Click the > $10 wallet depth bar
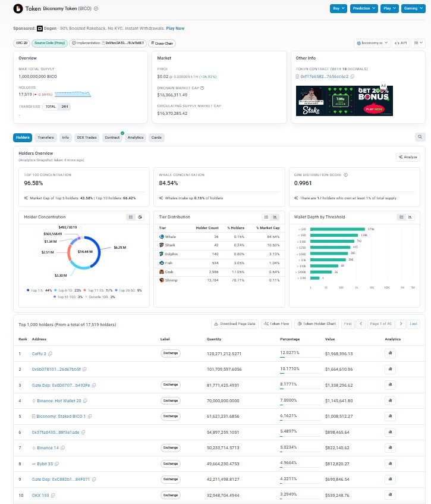The width and height of the screenshot is (431, 504). pos(338,229)
